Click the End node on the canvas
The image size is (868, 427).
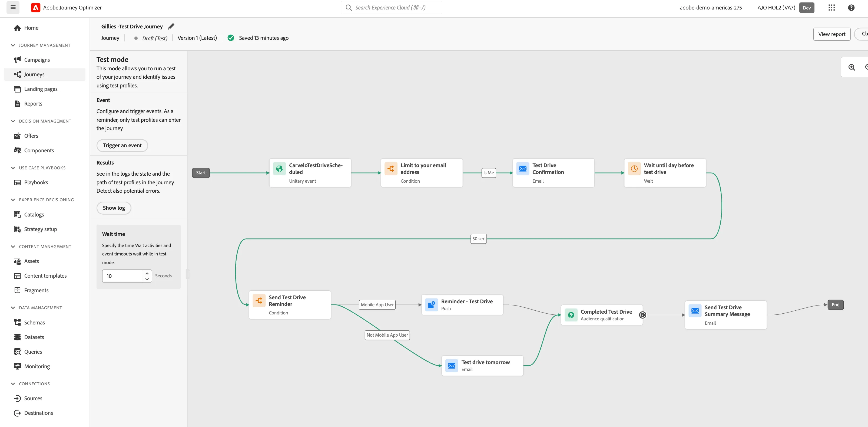pyautogui.click(x=835, y=305)
